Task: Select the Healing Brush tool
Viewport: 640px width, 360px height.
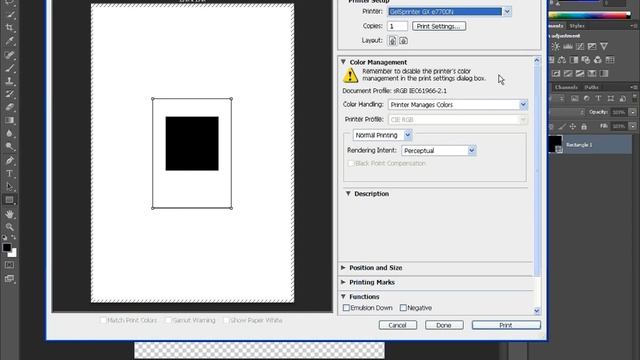Action: click(x=9, y=55)
